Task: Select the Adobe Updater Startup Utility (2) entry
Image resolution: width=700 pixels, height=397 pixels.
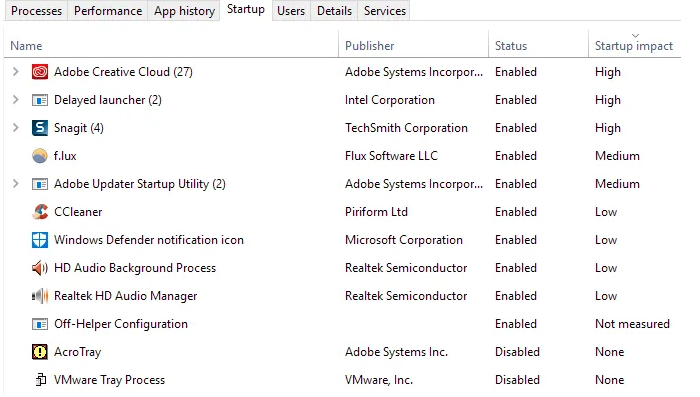Action: click(x=140, y=184)
